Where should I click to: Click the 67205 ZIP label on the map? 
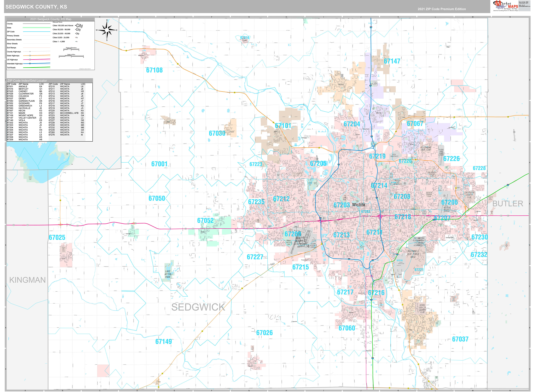point(318,163)
